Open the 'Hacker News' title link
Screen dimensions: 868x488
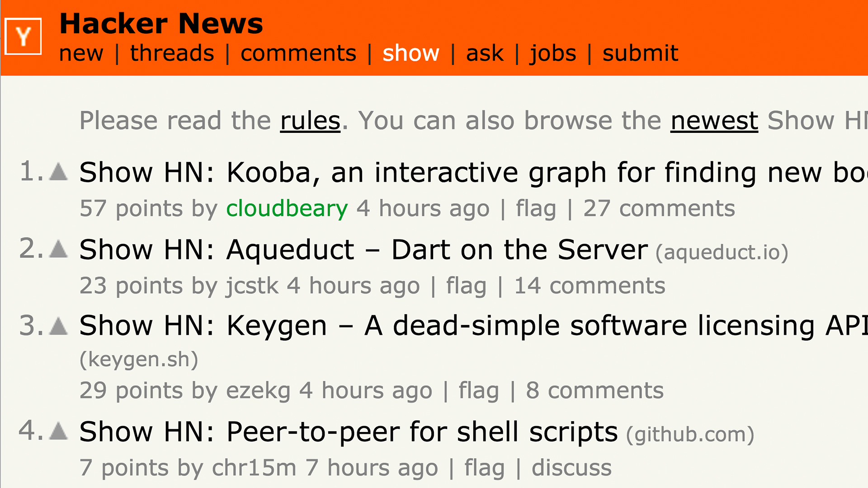click(161, 23)
